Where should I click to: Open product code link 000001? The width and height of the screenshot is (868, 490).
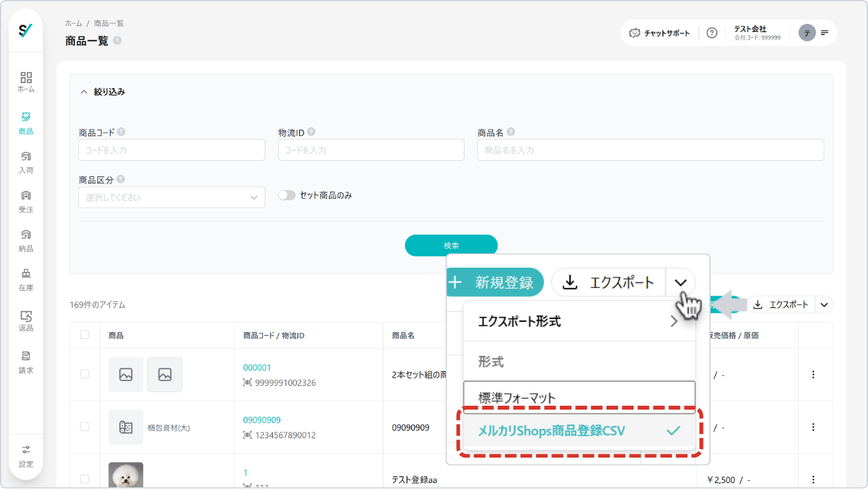point(257,367)
